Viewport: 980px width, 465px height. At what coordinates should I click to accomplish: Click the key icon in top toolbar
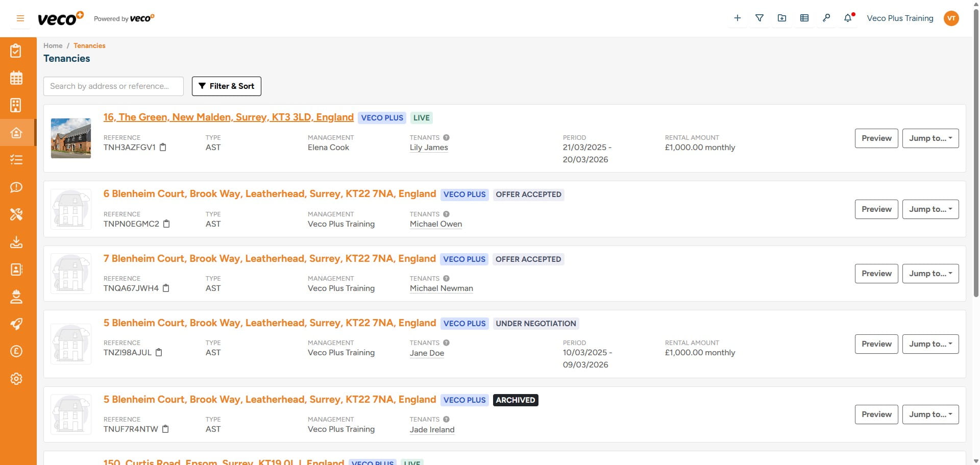(x=826, y=18)
